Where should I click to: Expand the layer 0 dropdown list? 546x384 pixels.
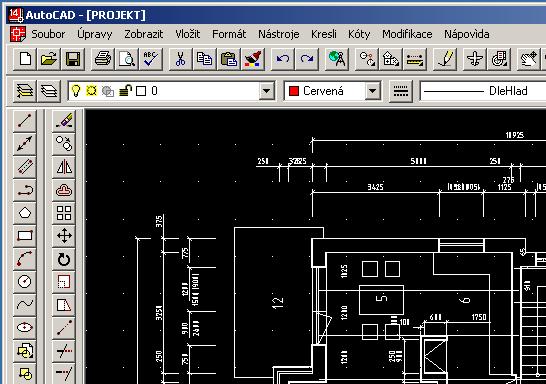coord(266,91)
